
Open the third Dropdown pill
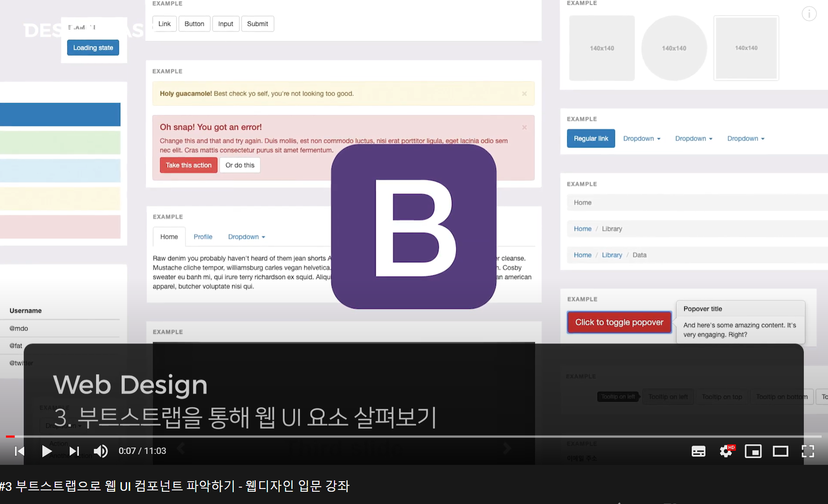(x=746, y=138)
